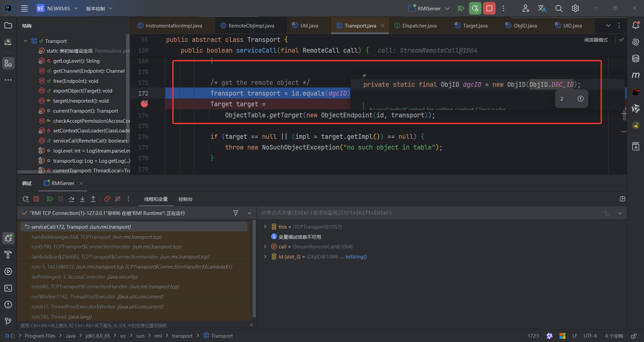Open IDE settings gear

click(x=575, y=8)
